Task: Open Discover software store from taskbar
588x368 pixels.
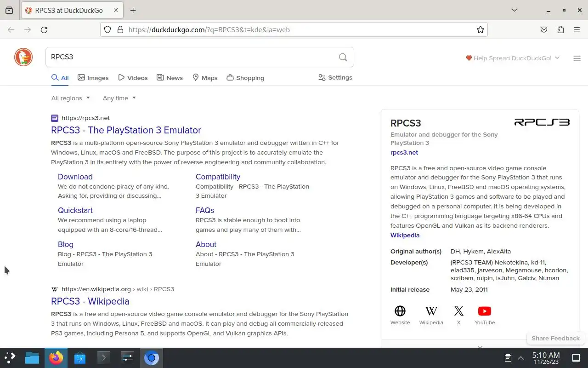Action: (80, 357)
